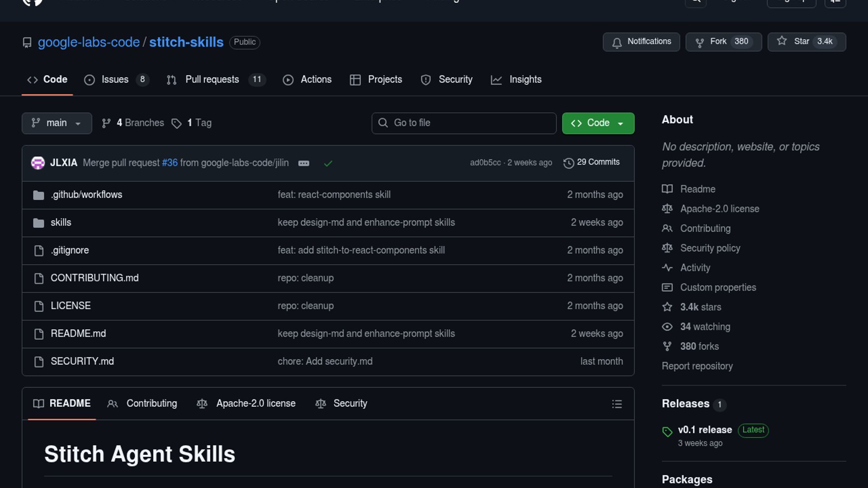
Task: Click the JLXIA avatar image
Action: click(38, 163)
